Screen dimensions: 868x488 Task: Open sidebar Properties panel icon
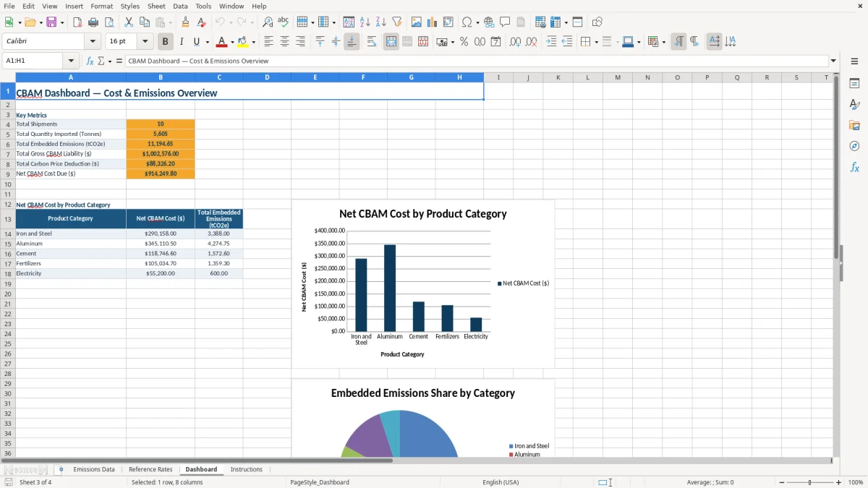854,83
